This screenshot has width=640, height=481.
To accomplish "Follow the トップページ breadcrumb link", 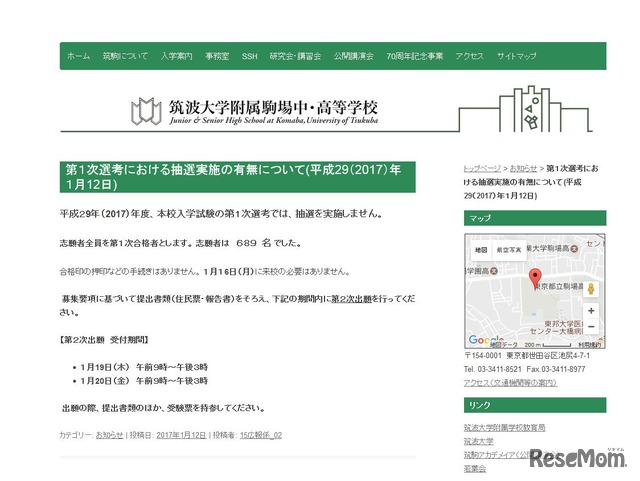I will pyautogui.click(x=482, y=168).
